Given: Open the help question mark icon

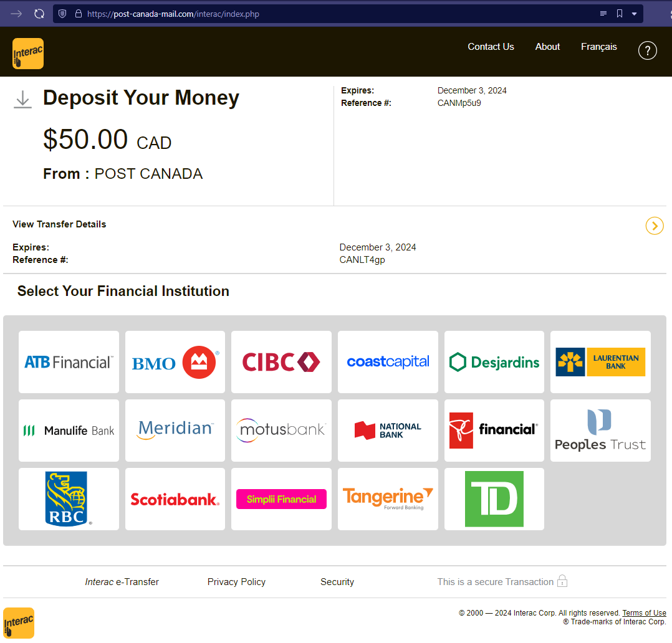Looking at the screenshot, I should point(648,50).
